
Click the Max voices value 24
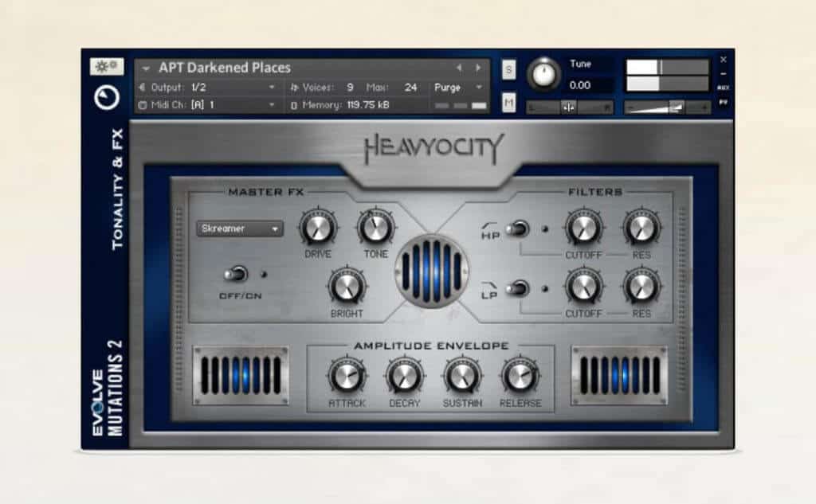pos(410,88)
